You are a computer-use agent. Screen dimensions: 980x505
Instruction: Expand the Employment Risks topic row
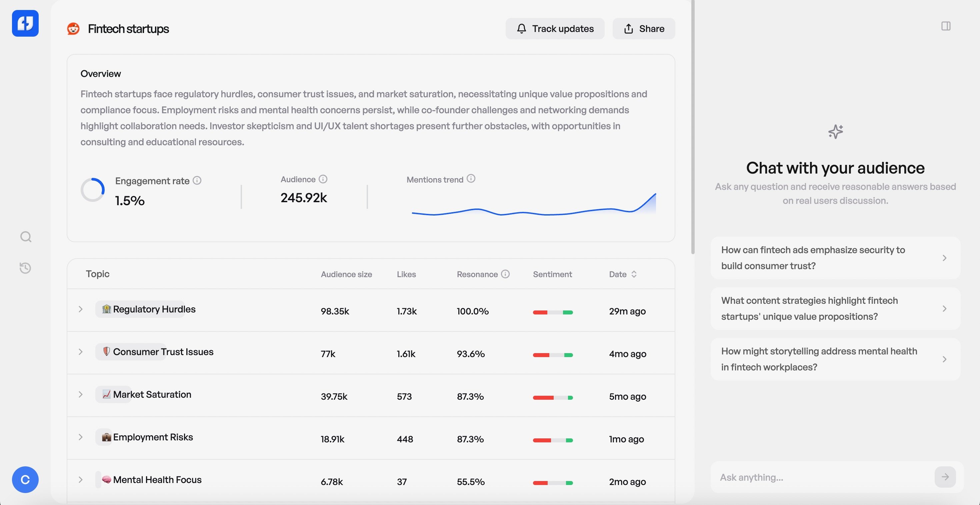tap(81, 437)
